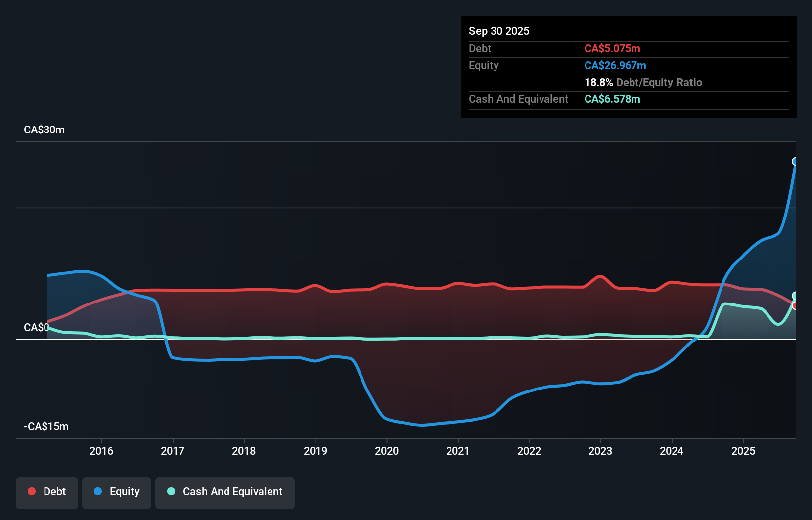Click the 2020 x-axis label

[387, 451]
